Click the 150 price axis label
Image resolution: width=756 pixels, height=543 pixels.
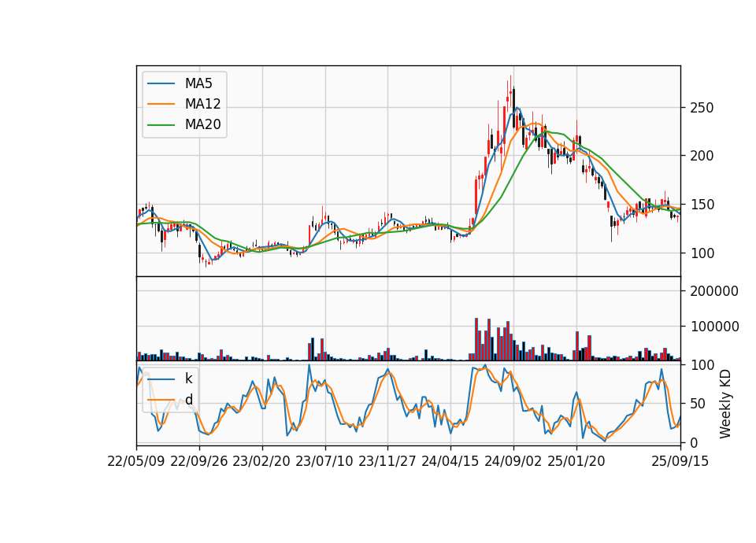(x=702, y=205)
